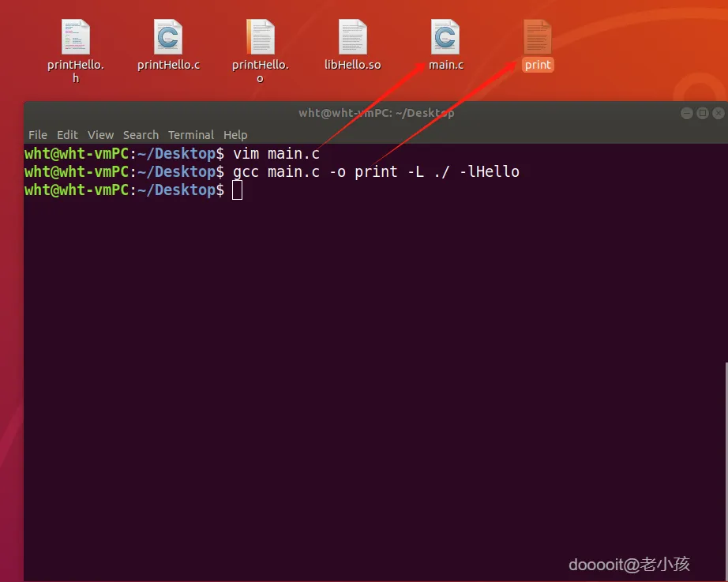Click the terminal title bar text
This screenshot has height=582, width=728.
[376, 113]
